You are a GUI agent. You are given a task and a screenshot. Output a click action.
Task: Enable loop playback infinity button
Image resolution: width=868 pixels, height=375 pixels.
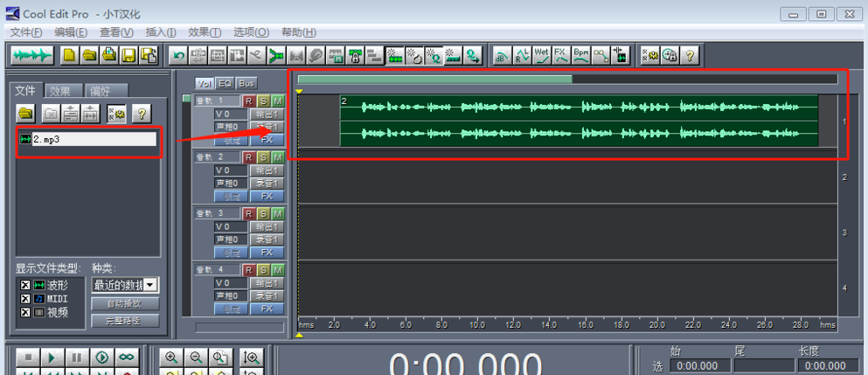(127, 358)
